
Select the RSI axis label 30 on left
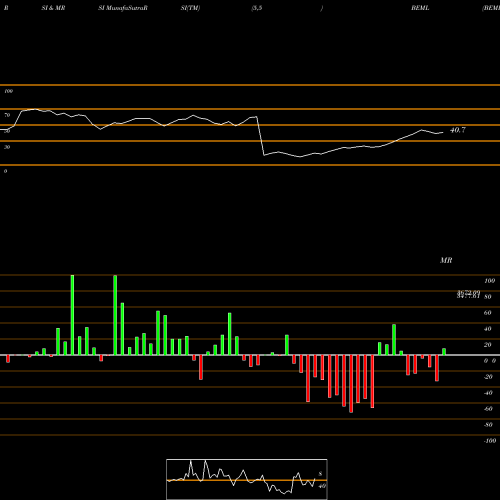coord(7,147)
